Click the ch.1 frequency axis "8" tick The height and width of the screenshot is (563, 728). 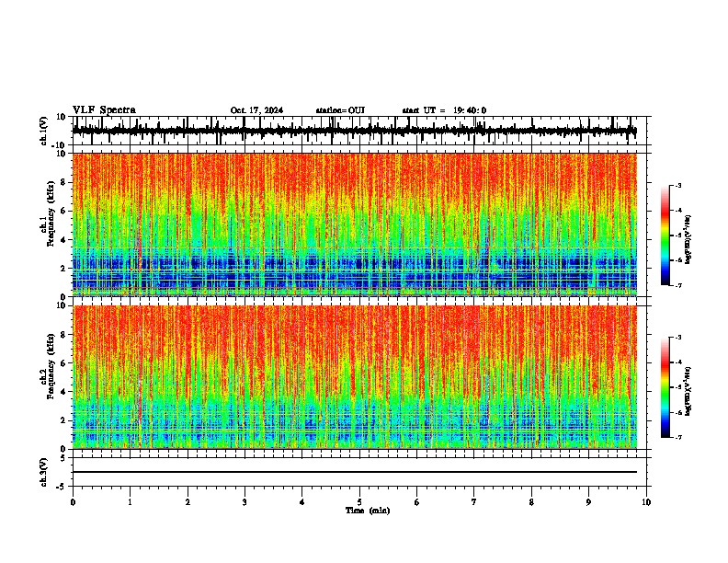[x=63, y=182]
